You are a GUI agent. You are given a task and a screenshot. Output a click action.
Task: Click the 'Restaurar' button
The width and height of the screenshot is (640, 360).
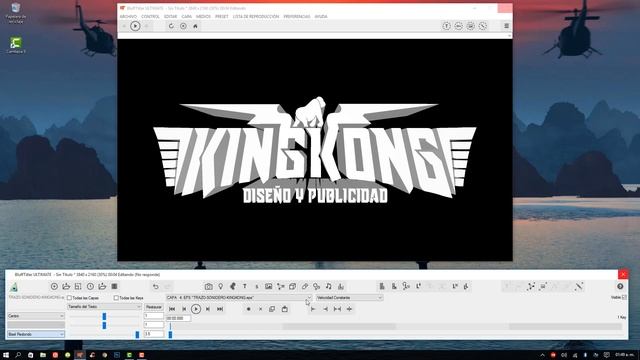[154, 307]
